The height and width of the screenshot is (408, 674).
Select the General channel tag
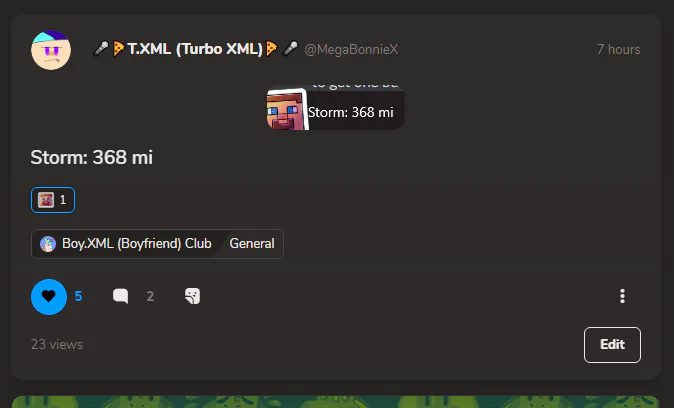tap(252, 244)
